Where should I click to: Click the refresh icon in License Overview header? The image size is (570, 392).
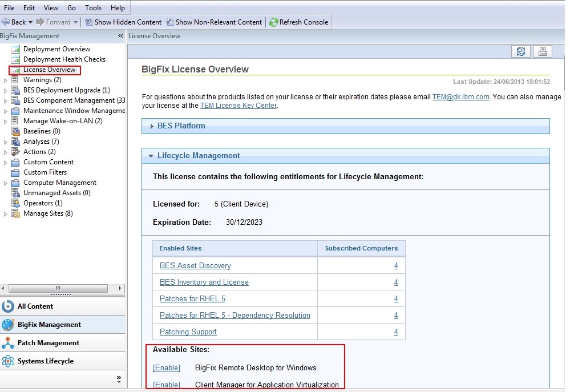[x=520, y=52]
